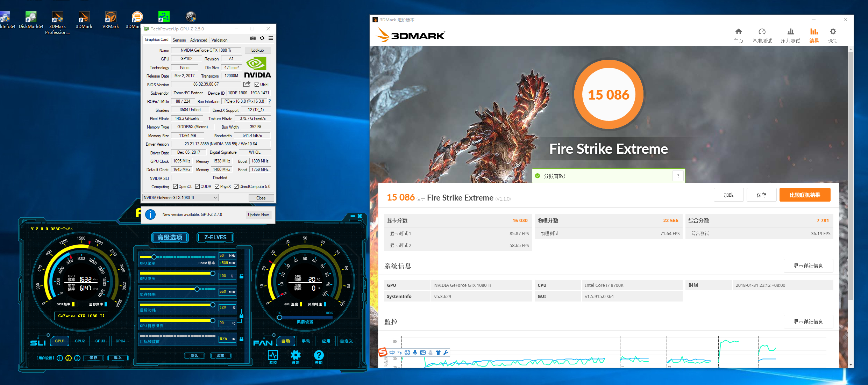Click Update Now in GPU-Z

258,215
